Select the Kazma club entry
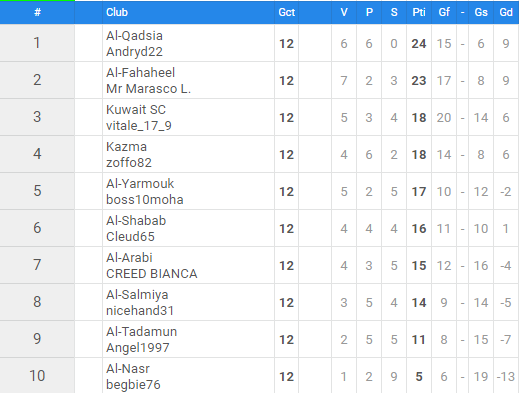Viewport: 519px width, 393px height. (x=126, y=147)
